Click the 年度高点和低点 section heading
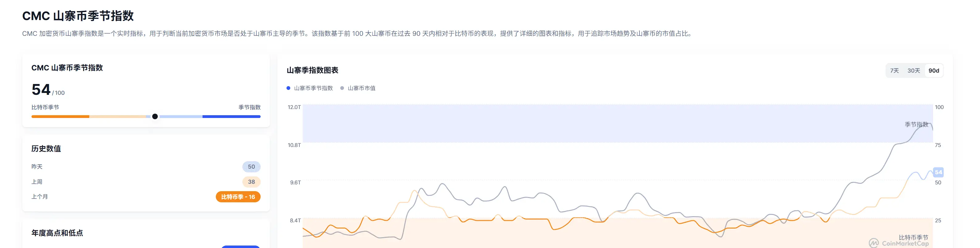The height and width of the screenshot is (248, 980). [x=57, y=233]
